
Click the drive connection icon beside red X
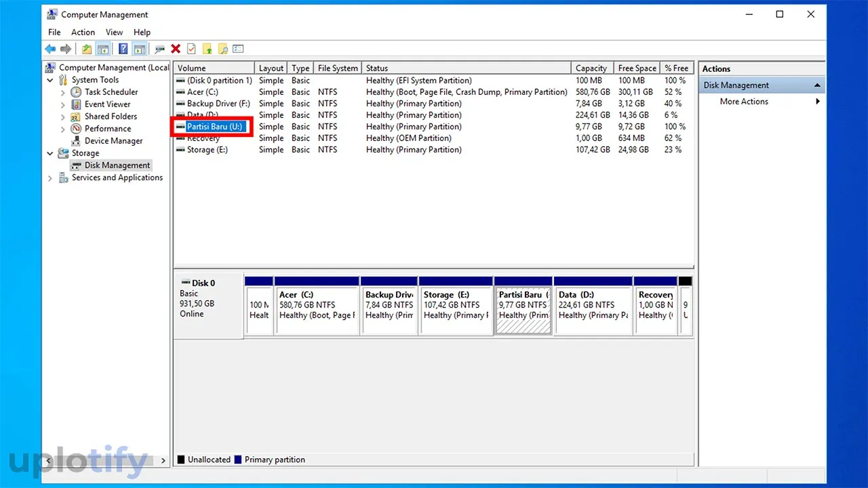point(159,49)
